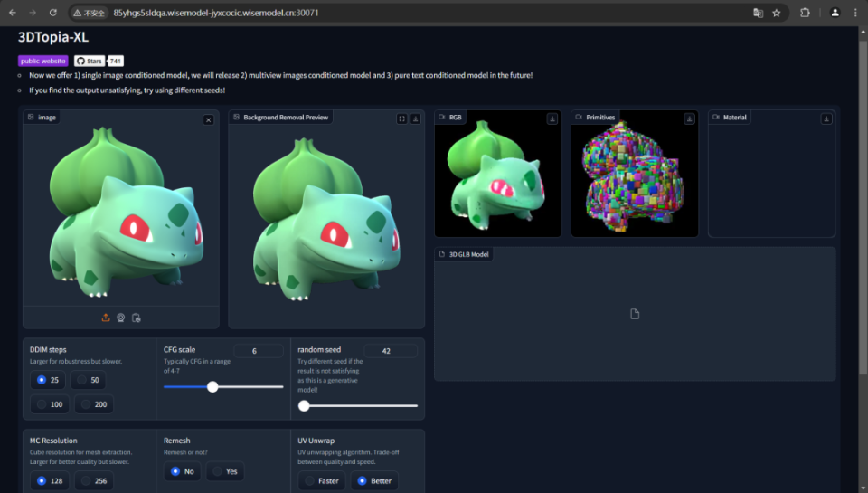Click the random seed number field
This screenshot has width=868, height=493.
[390, 351]
